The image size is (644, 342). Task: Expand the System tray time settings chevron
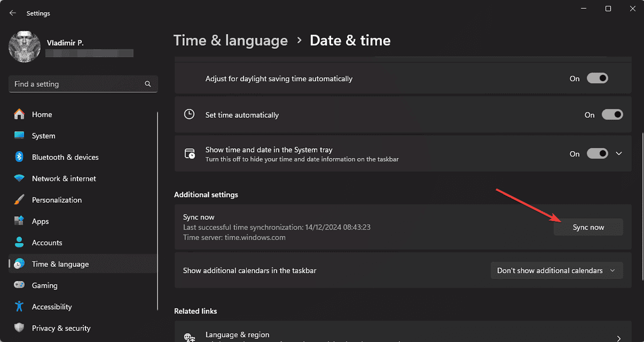619,153
